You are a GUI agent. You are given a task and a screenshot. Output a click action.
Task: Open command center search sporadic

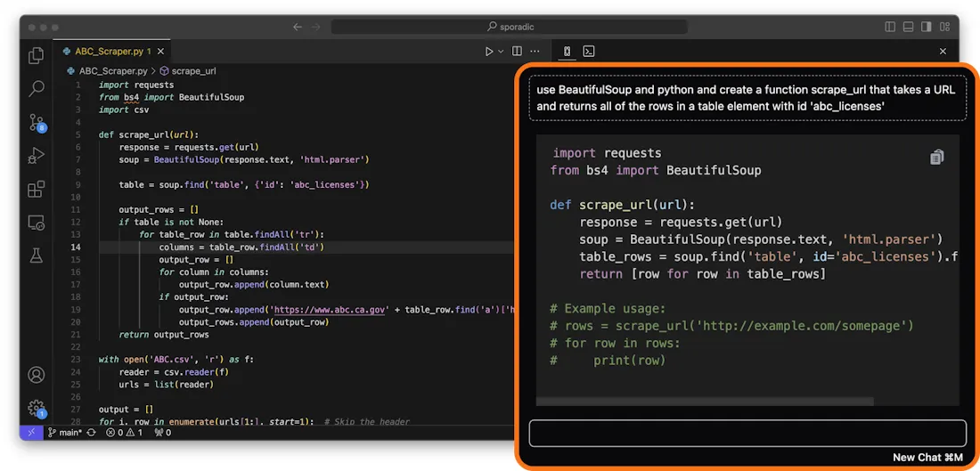pos(510,27)
